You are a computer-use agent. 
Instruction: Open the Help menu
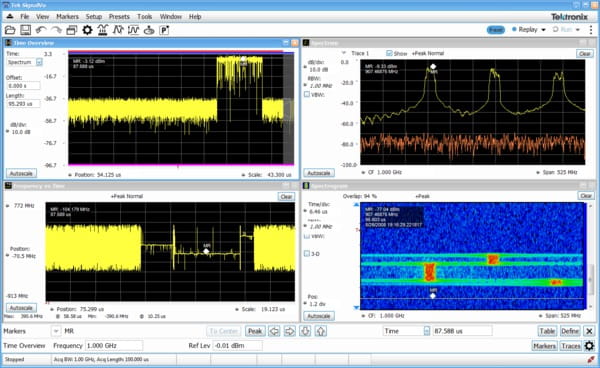pos(195,16)
